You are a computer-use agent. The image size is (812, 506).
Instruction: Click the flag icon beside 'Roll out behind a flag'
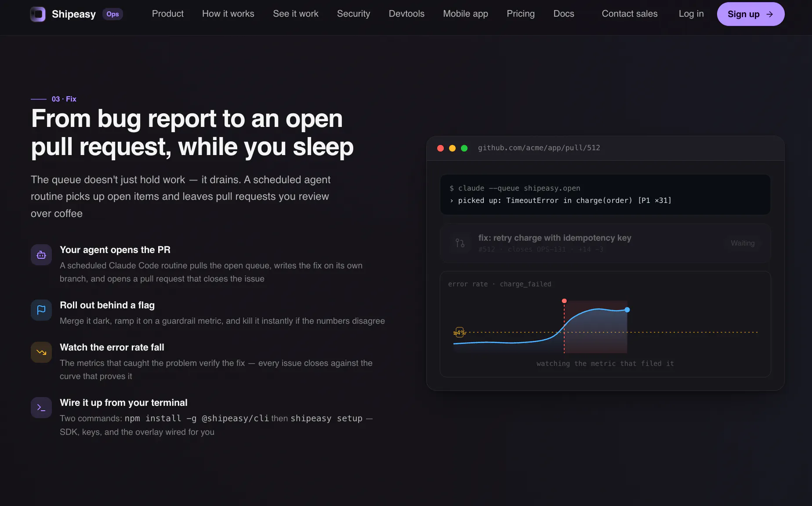41,310
